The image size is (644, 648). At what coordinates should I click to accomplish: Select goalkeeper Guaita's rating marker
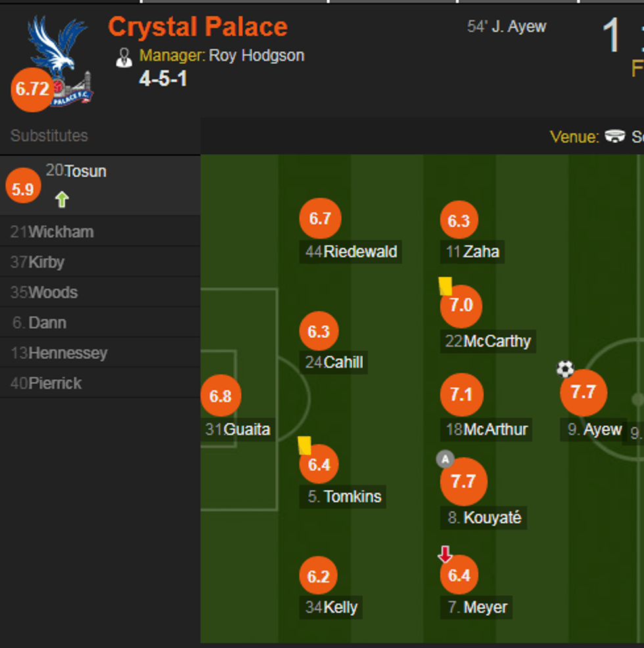click(221, 395)
